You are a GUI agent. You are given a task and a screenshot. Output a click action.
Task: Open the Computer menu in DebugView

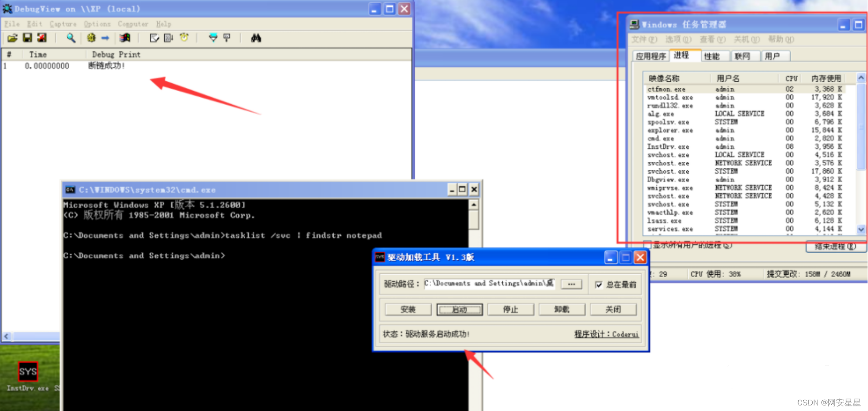133,24
